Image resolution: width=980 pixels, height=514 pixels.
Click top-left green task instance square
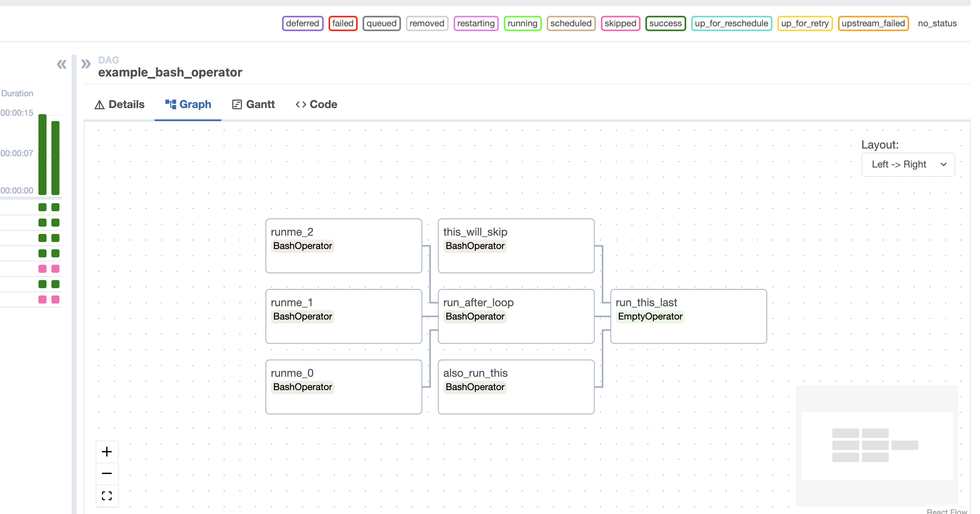tap(42, 207)
